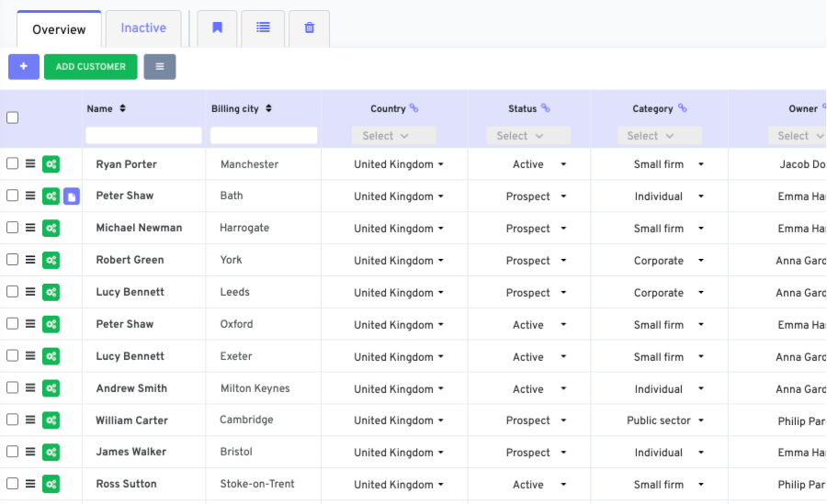Viewport: 827px width, 504px height.
Task: Open customer Robert Green
Action: [130, 261]
